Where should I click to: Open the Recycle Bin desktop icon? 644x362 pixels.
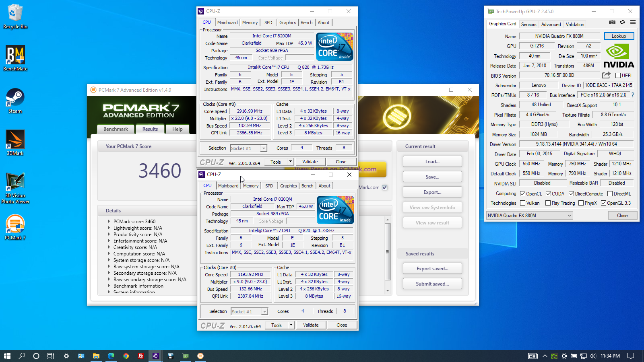click(x=15, y=16)
